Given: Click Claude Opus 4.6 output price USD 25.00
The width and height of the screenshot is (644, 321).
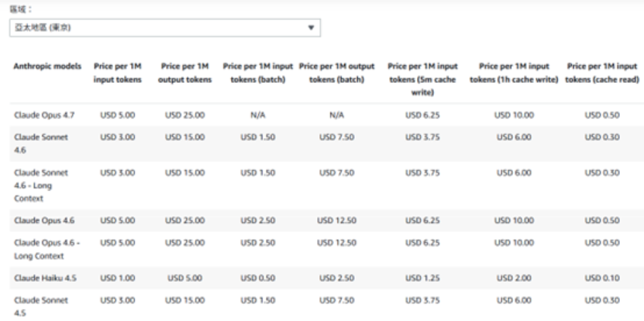Looking at the screenshot, I should pos(184,220).
